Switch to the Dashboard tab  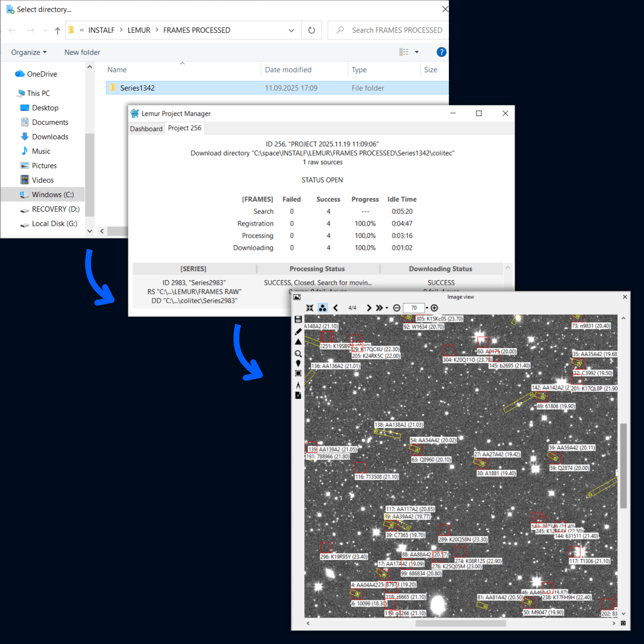146,129
